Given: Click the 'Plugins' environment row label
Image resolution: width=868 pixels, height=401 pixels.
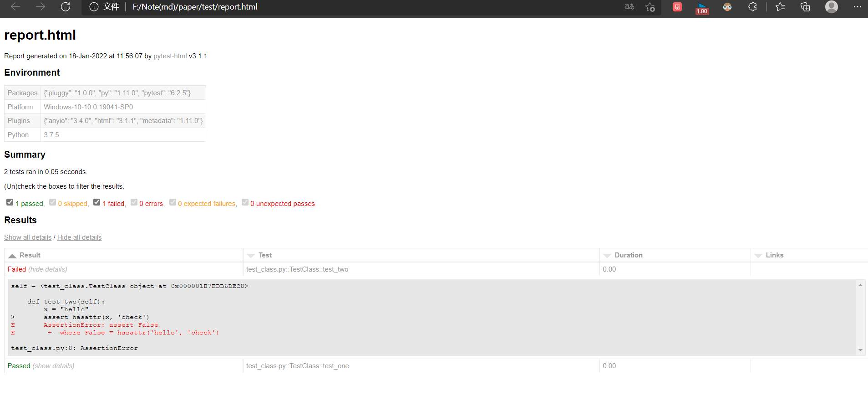Looking at the screenshot, I should (x=19, y=121).
